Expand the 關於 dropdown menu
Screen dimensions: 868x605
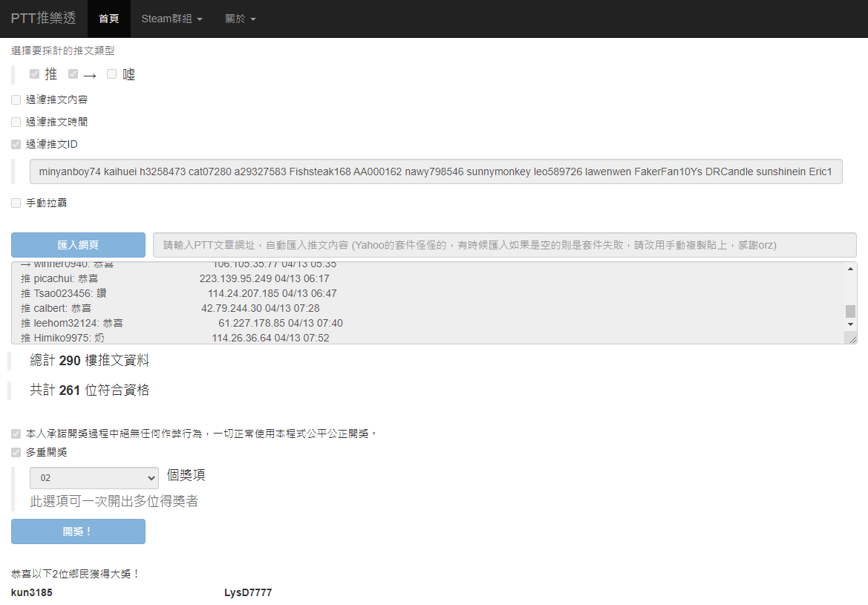click(241, 19)
